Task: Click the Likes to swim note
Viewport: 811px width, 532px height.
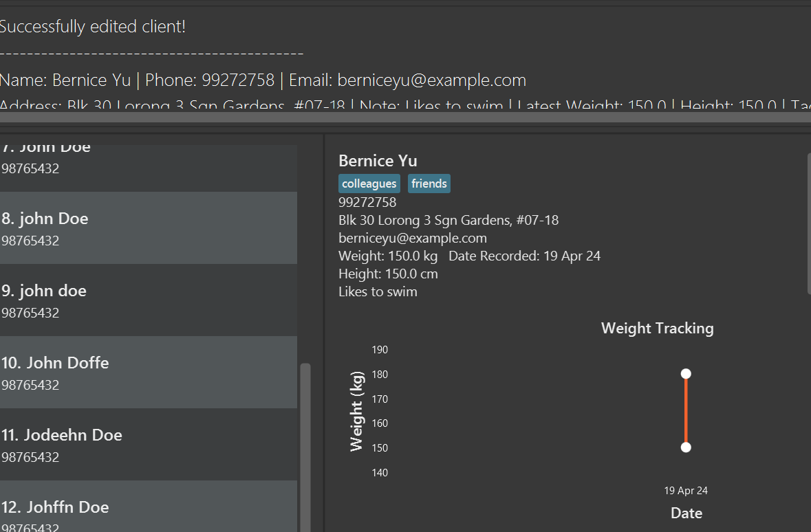Action: pyautogui.click(x=378, y=291)
